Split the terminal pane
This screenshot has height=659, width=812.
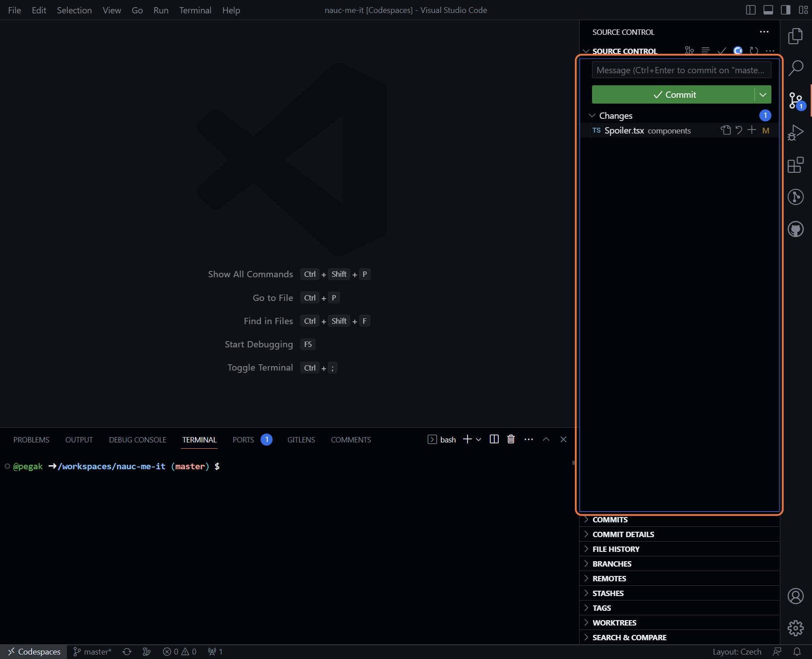click(494, 439)
